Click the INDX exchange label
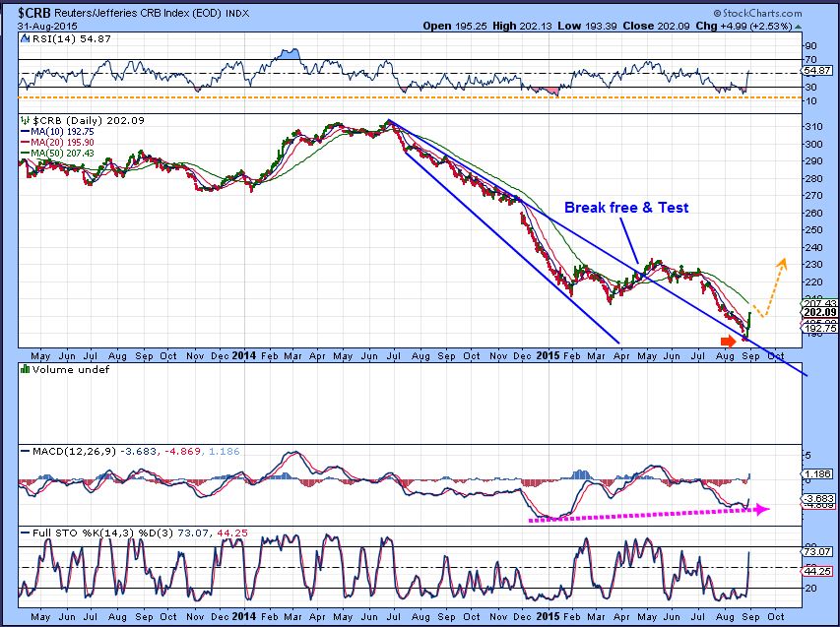The height and width of the screenshot is (627, 840). [x=237, y=14]
